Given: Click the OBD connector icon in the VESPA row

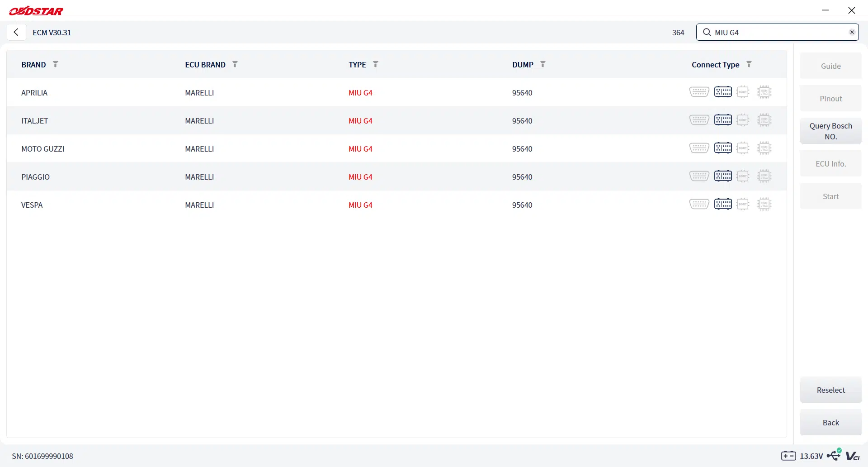Looking at the screenshot, I should point(699,204).
